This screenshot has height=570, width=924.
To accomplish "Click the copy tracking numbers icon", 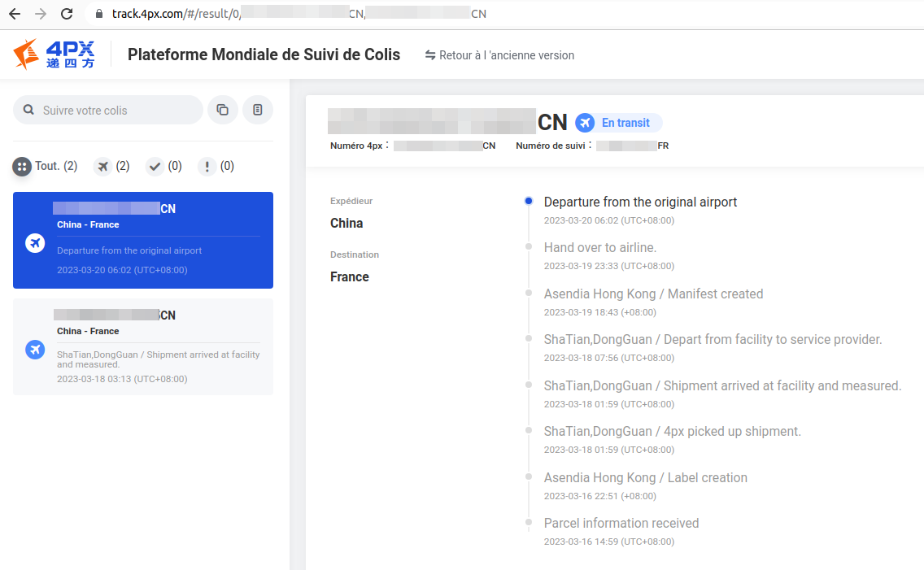I will 223,110.
